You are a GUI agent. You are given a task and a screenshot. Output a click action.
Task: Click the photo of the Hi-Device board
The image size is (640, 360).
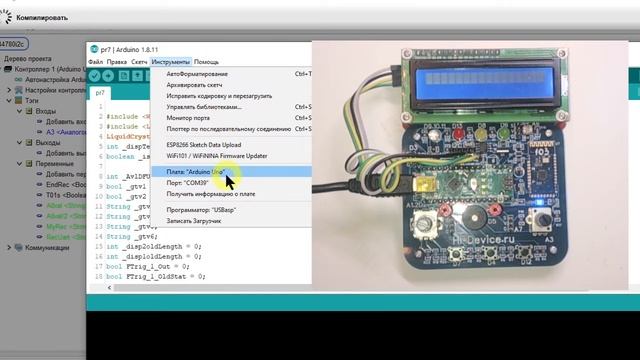click(x=470, y=165)
